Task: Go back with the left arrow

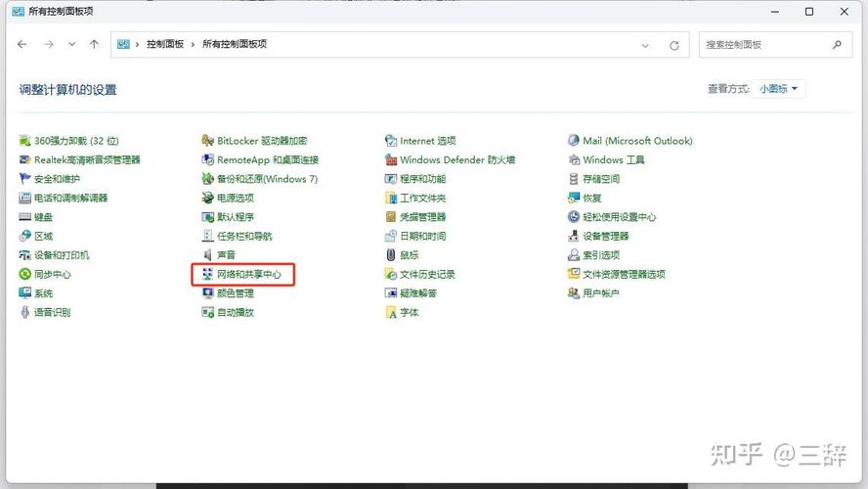Action: 22,44
